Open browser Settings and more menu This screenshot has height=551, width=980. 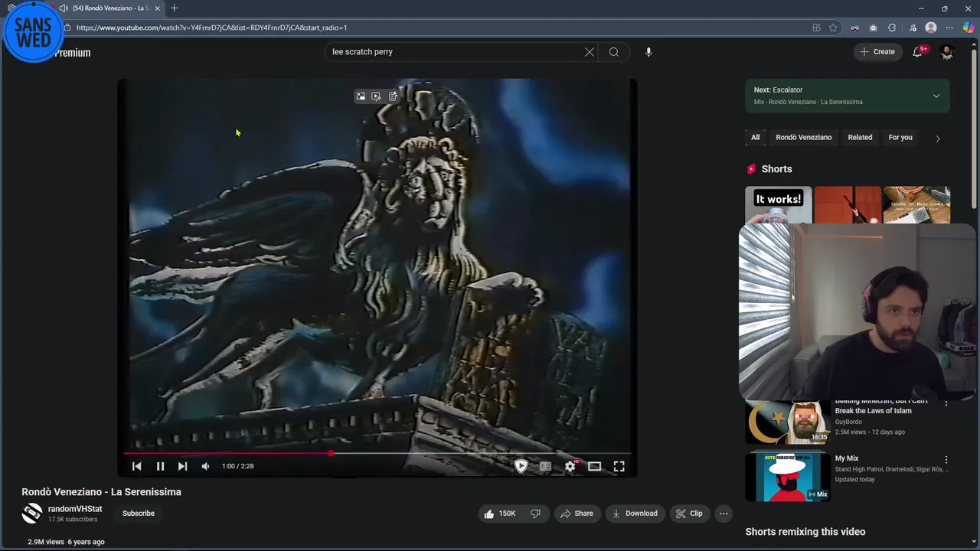click(949, 28)
